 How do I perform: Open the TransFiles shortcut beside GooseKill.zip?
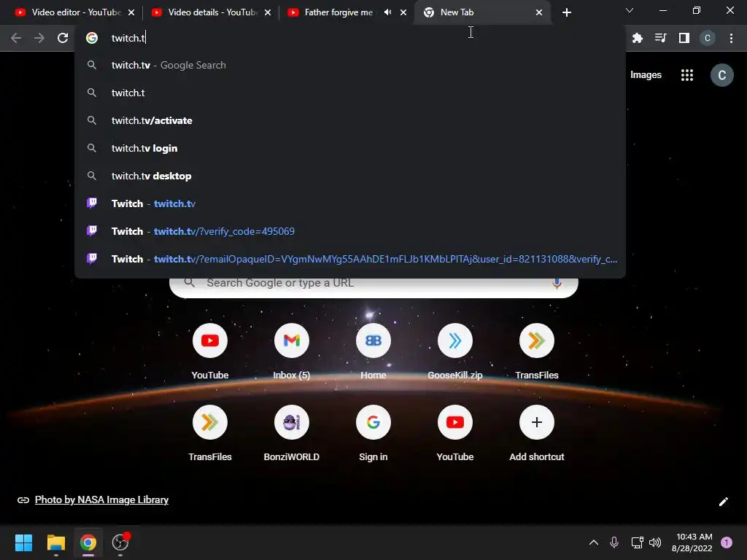(x=537, y=352)
